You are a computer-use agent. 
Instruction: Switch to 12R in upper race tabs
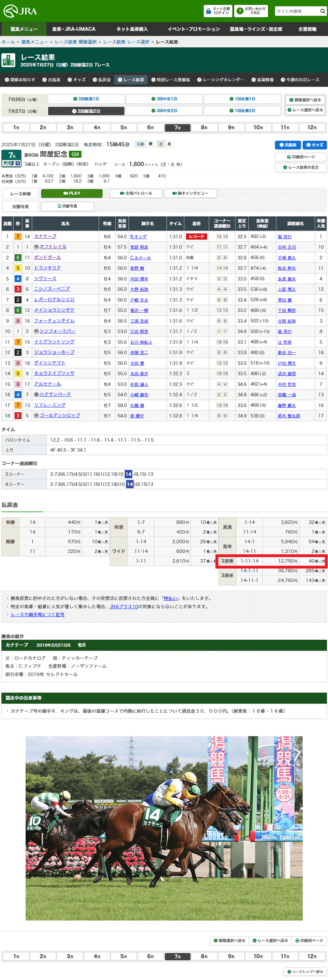coord(312,127)
